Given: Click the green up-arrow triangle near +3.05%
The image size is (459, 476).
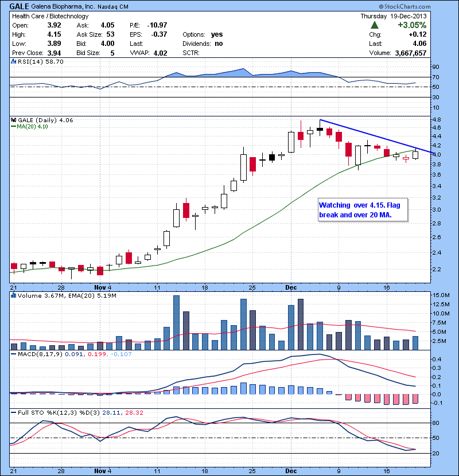Looking at the screenshot, I should 375,25.
